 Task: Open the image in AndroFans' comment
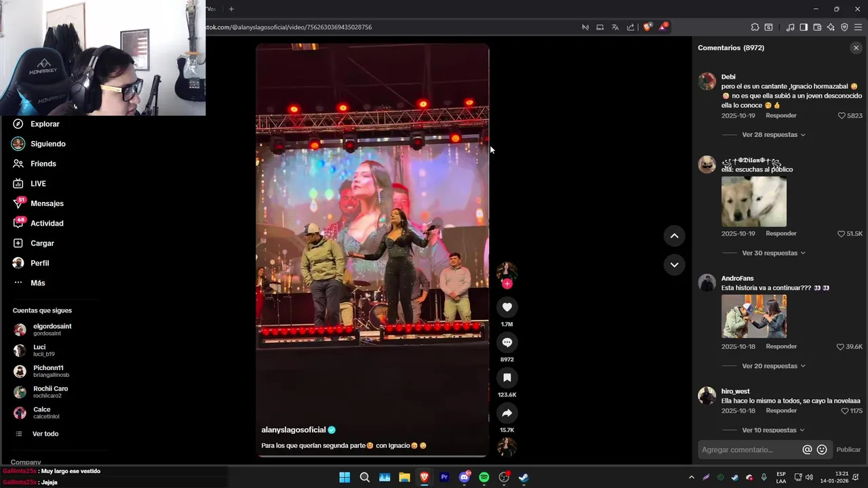[x=754, y=317]
